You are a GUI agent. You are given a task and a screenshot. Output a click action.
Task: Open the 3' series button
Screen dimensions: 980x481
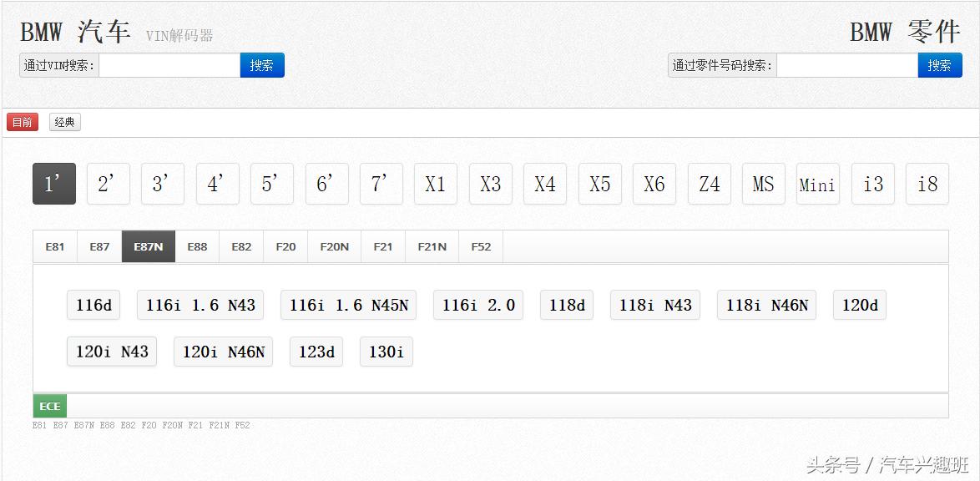click(163, 184)
